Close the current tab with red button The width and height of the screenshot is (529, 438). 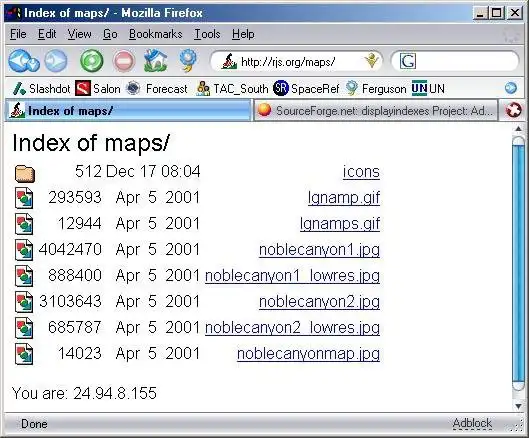[x=513, y=110]
